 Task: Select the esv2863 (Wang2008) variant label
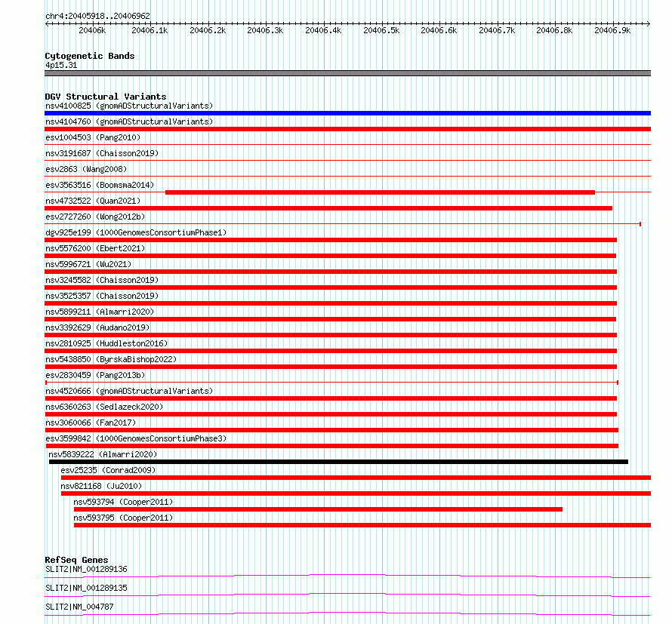[86, 169]
